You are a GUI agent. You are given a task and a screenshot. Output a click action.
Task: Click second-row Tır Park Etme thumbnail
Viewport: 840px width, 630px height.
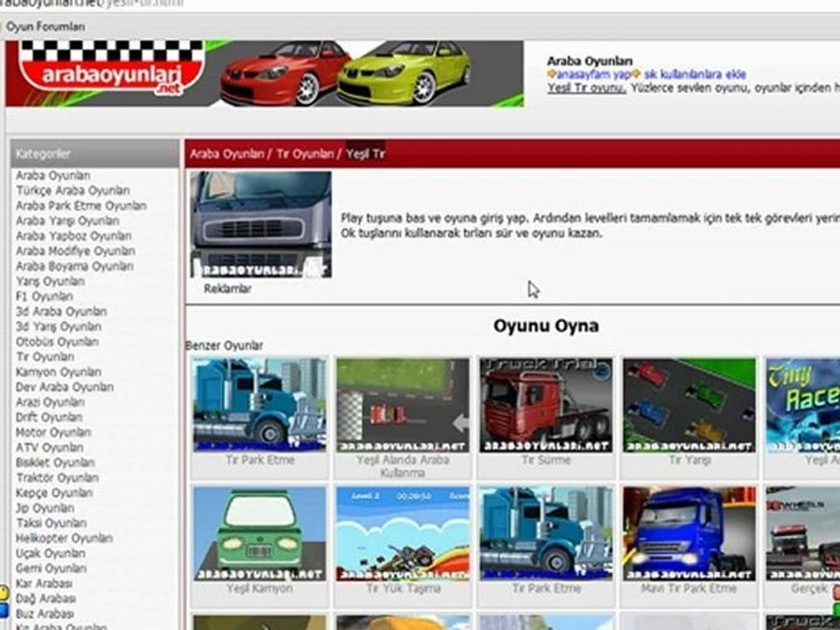[546, 534]
